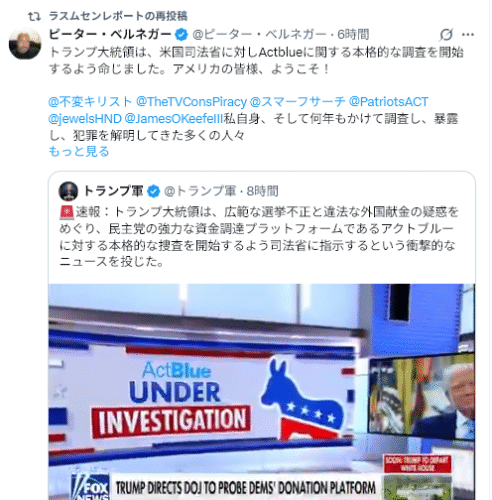Open the @JamesOKeefeIII mention
The height and width of the screenshot is (500, 492).
coord(174,118)
